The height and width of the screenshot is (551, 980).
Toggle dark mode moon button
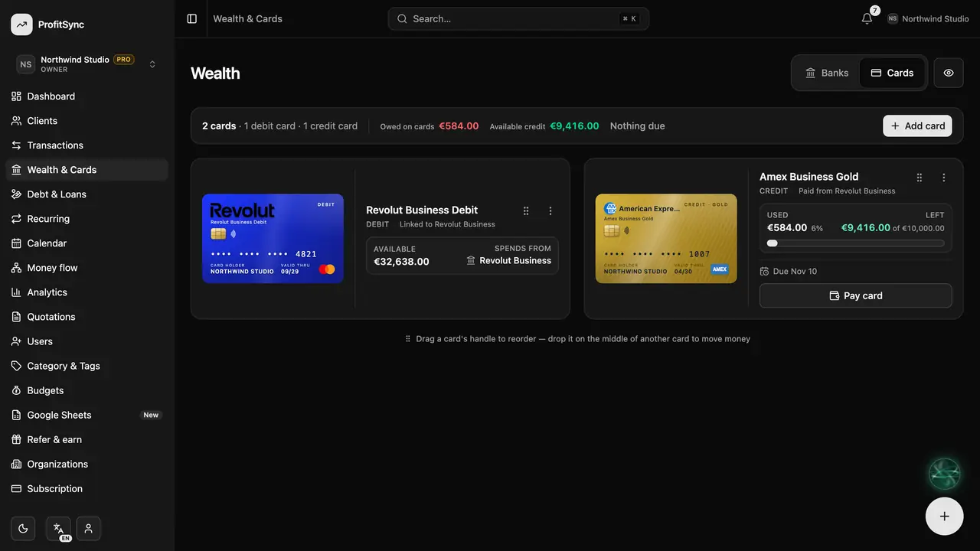tap(23, 528)
